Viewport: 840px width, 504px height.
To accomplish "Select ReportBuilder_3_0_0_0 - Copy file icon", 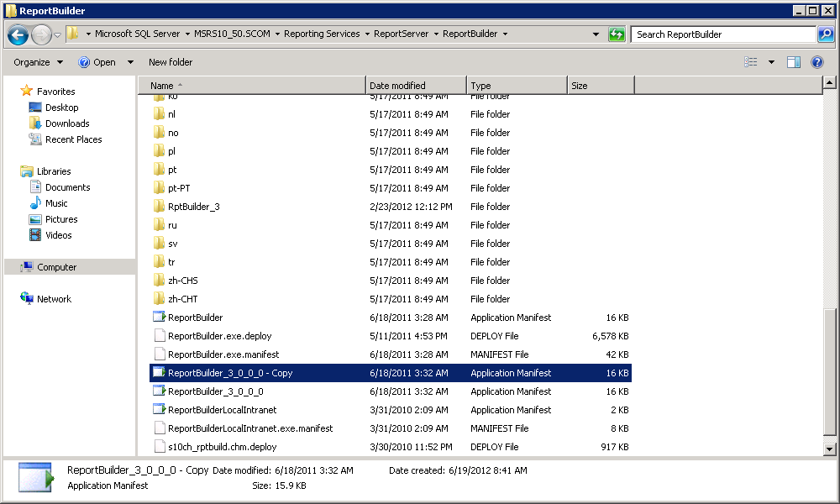I will [x=159, y=373].
